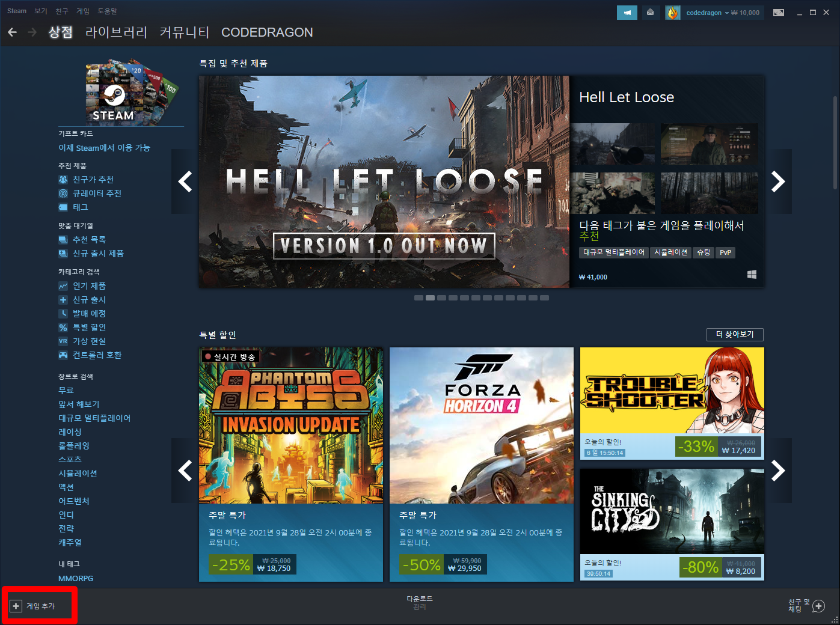Open the 롤플레잉 genre link
Viewport: 840px width, 625px height.
coord(74,446)
